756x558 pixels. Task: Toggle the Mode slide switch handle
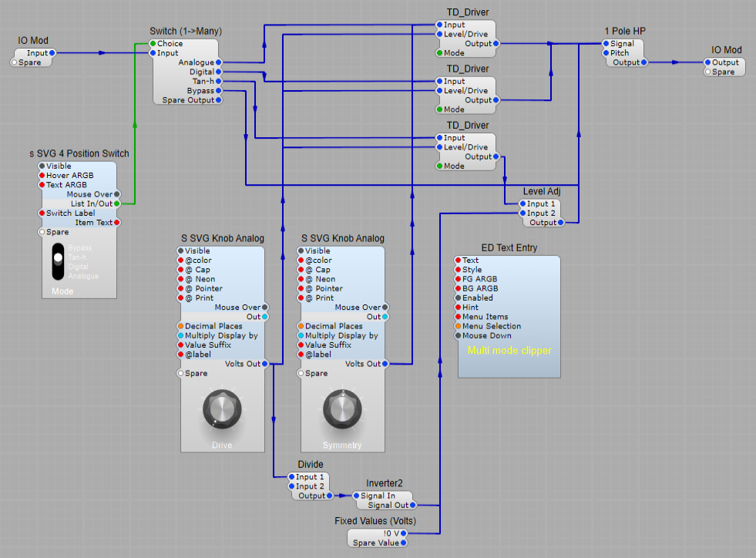(x=58, y=258)
